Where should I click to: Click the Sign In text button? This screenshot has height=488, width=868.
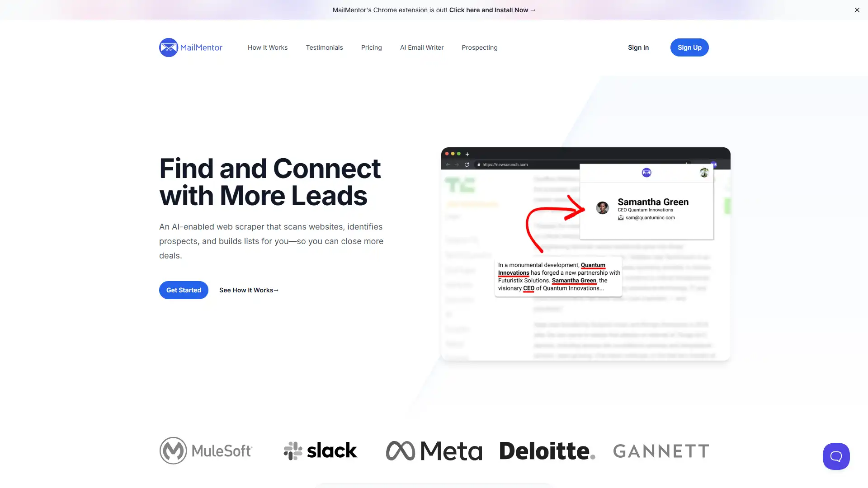[638, 47]
